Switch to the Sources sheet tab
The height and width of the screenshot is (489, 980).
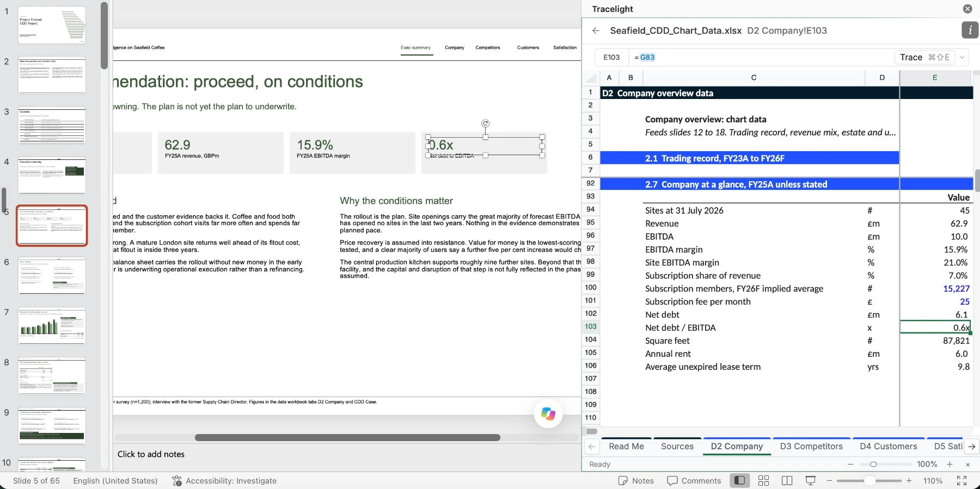(x=677, y=447)
